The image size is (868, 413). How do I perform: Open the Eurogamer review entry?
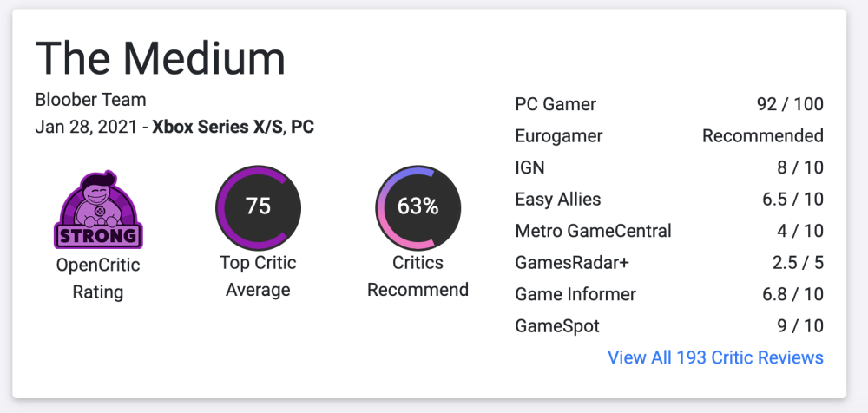559,136
